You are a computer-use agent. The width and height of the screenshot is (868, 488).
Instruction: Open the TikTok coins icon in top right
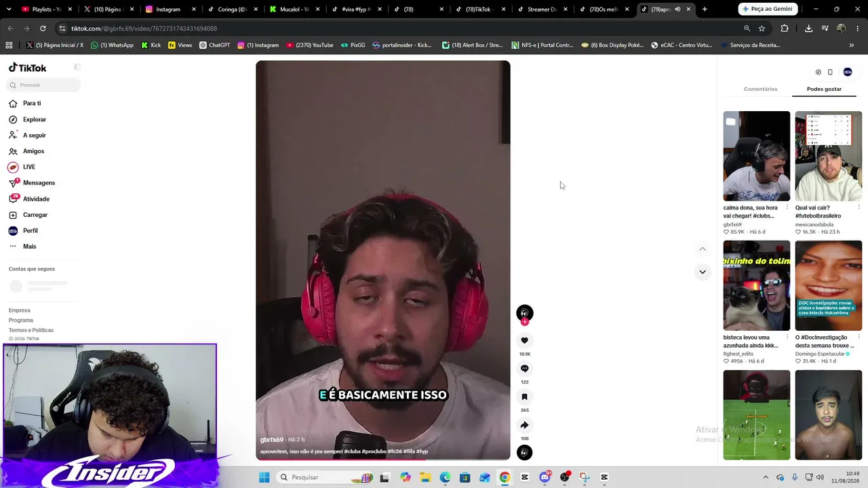point(818,72)
